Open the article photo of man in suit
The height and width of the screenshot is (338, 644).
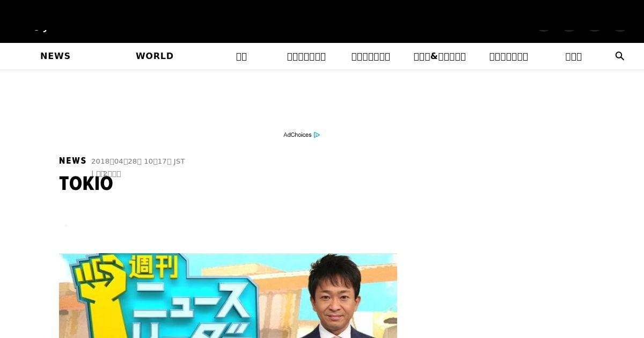(228, 296)
